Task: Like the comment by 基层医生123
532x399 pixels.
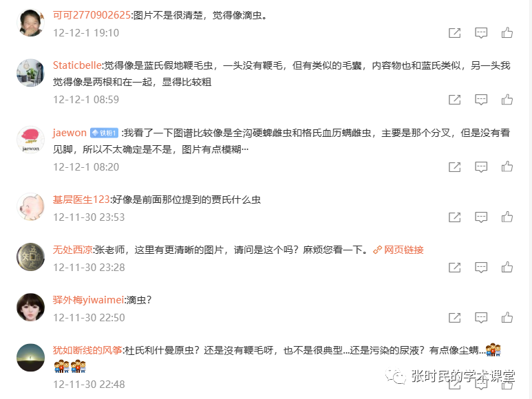Action: click(x=507, y=217)
